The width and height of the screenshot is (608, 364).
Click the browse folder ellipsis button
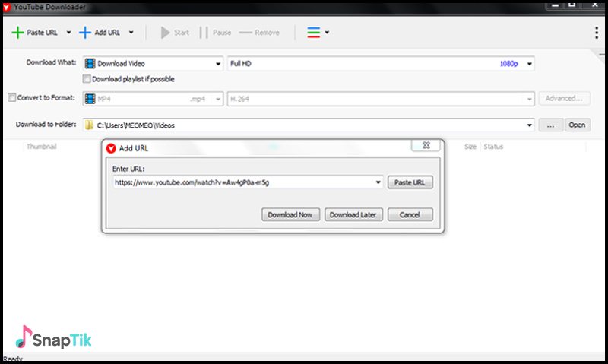point(550,125)
